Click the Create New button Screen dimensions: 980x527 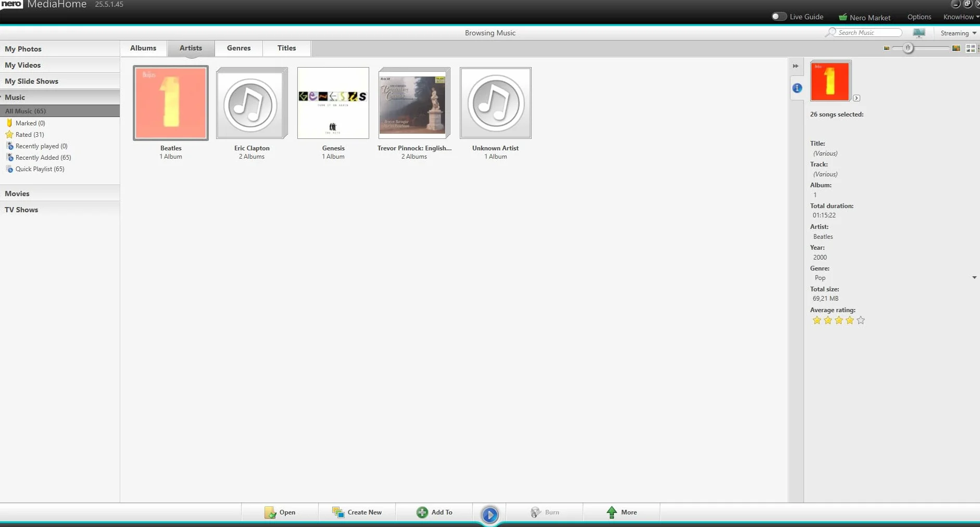357,512
